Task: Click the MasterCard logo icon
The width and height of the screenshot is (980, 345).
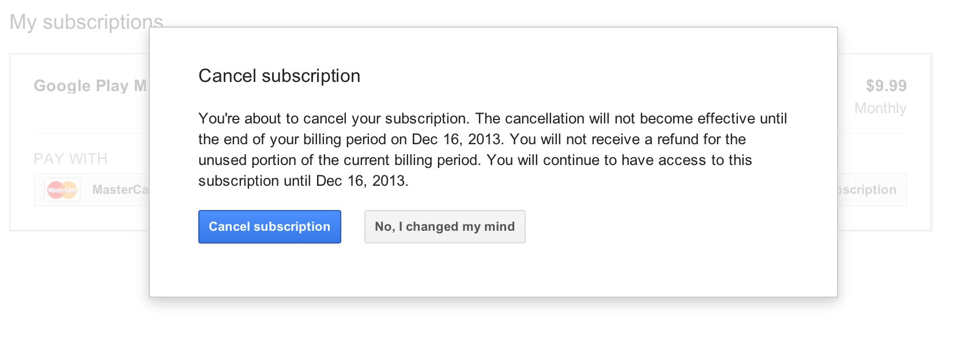Action: (x=62, y=189)
